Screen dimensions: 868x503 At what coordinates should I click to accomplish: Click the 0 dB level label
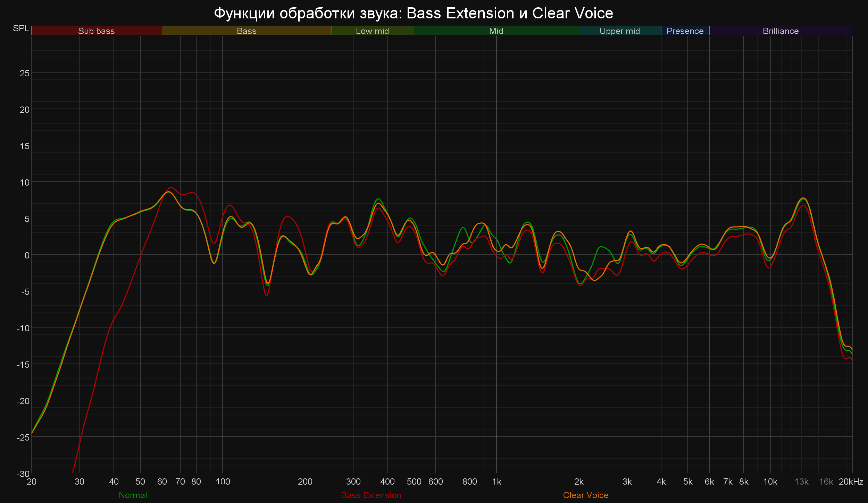click(x=27, y=255)
